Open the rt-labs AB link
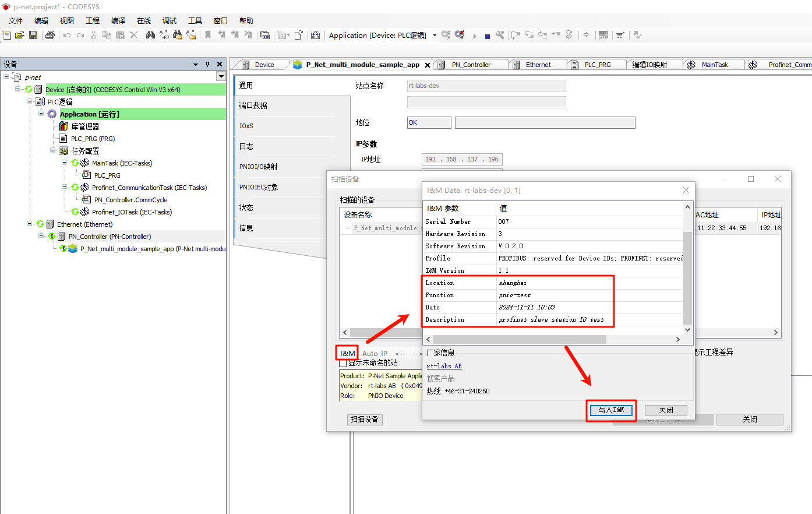The image size is (812, 514). coord(444,366)
